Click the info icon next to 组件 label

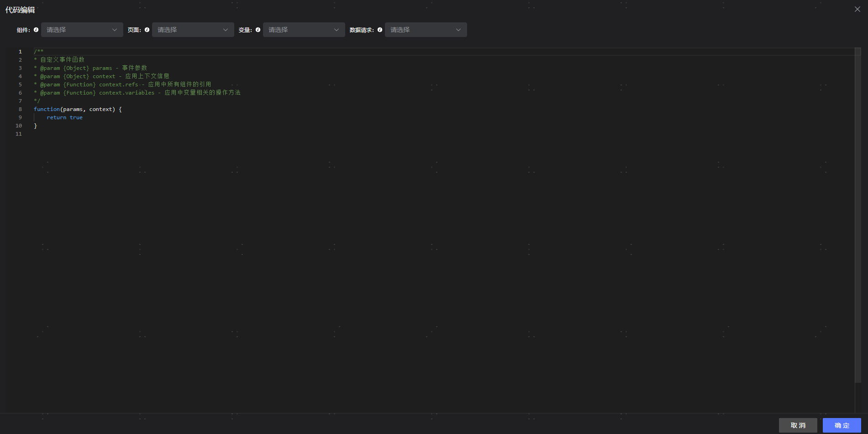pyautogui.click(x=36, y=30)
